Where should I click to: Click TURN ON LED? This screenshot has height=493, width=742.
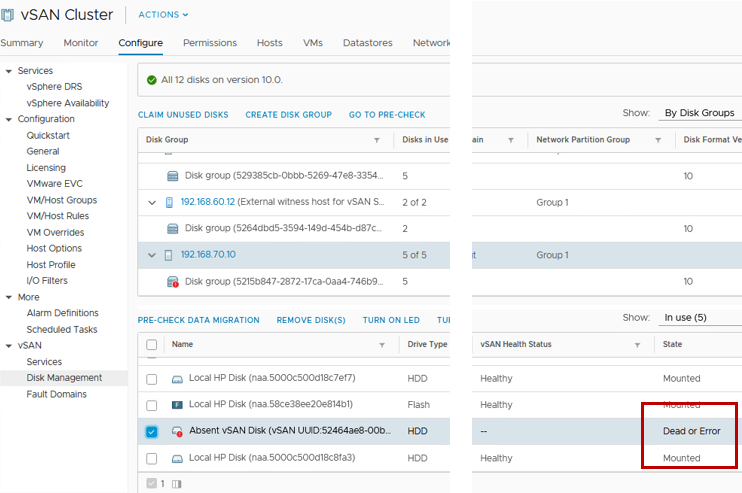click(x=391, y=320)
